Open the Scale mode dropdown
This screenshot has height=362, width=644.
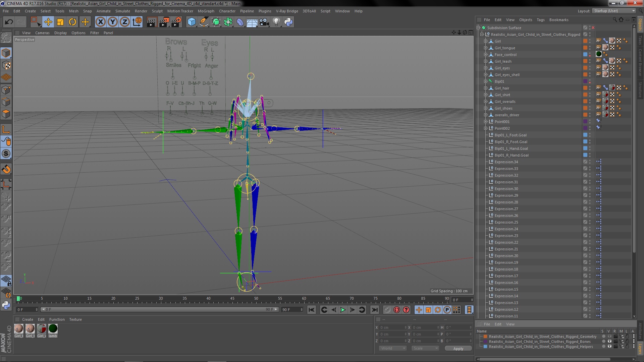(x=425, y=348)
